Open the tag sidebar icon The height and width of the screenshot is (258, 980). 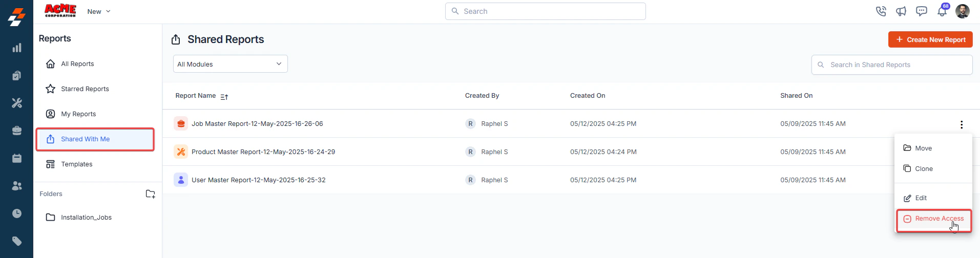[x=17, y=241]
